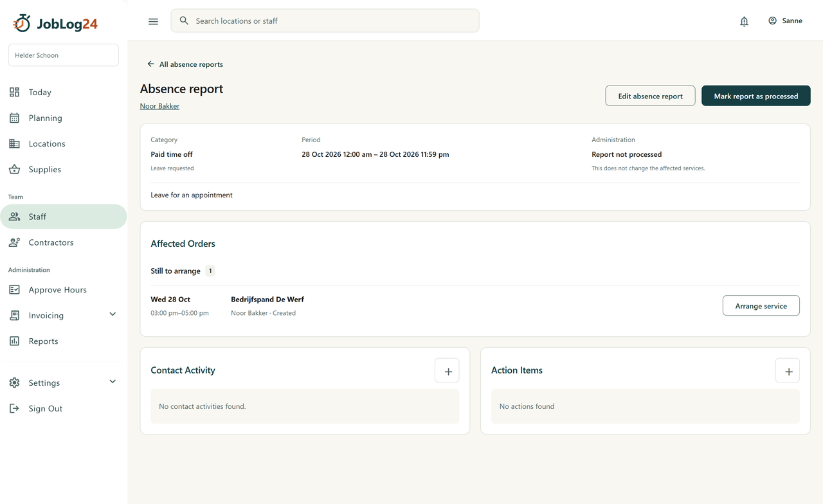This screenshot has height=504, width=823.
Task: Click the back arrow beside All absence reports
Action: pyautogui.click(x=150, y=64)
